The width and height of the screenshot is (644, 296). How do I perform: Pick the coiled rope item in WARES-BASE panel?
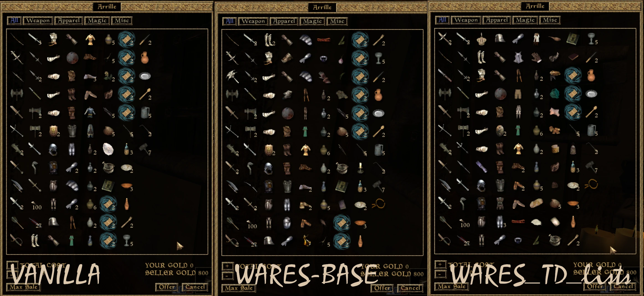point(379,204)
